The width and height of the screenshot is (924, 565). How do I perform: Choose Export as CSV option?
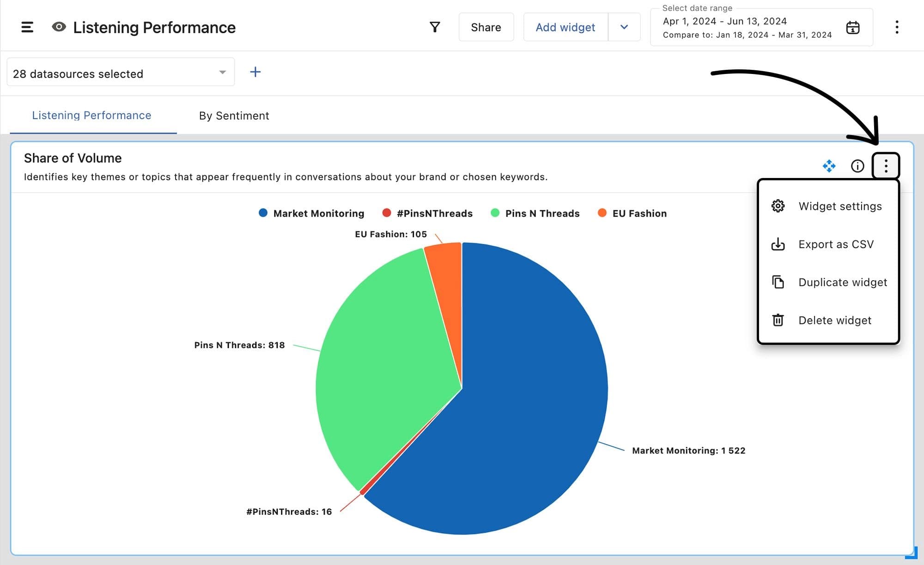click(x=828, y=244)
